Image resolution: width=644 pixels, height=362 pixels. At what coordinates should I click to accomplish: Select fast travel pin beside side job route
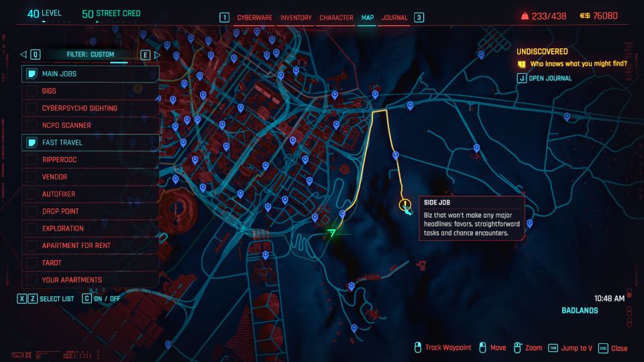coord(396,156)
